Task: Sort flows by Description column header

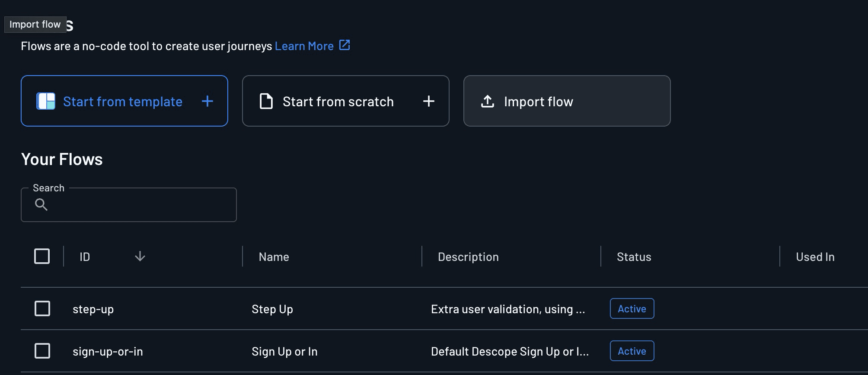Action: pos(468,257)
